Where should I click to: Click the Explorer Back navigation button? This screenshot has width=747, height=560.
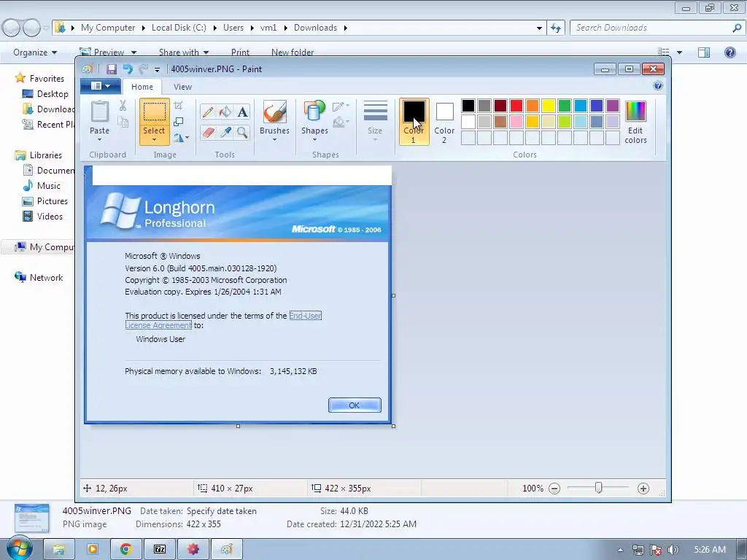coord(12,28)
